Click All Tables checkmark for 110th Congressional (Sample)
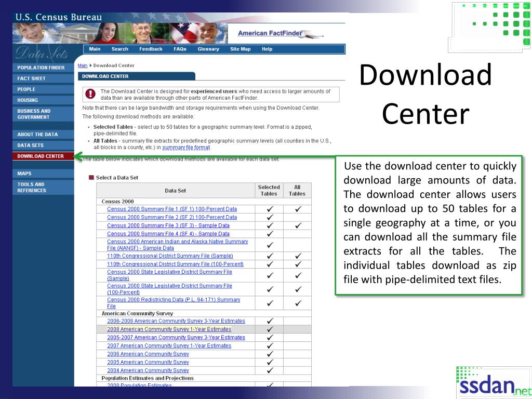 point(298,256)
